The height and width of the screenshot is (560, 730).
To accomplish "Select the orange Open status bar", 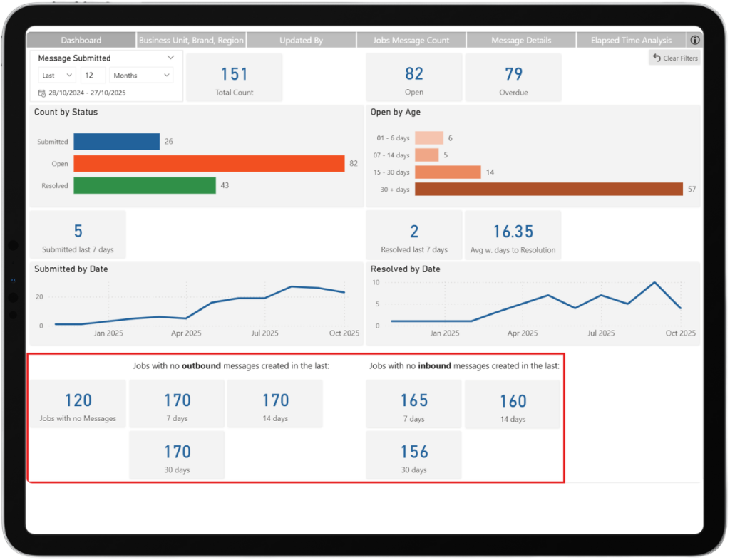I will point(209,164).
